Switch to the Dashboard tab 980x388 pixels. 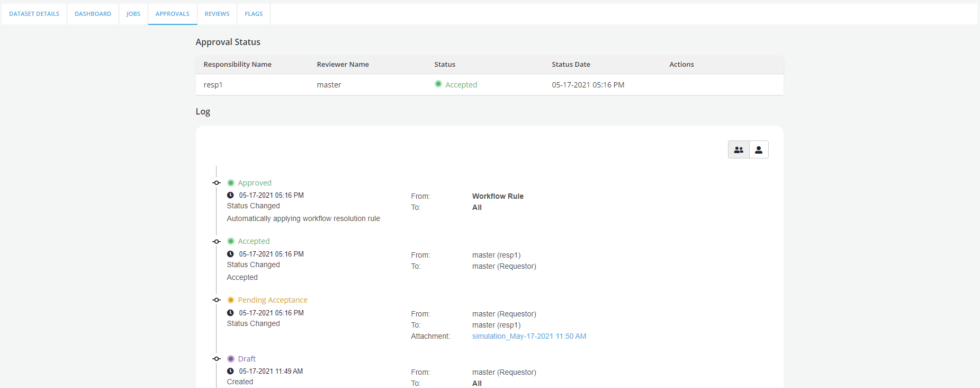click(93, 14)
